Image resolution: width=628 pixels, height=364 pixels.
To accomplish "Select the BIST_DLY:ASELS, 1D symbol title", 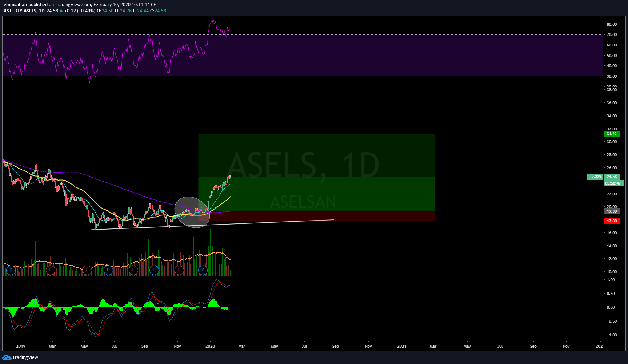I will click(23, 11).
